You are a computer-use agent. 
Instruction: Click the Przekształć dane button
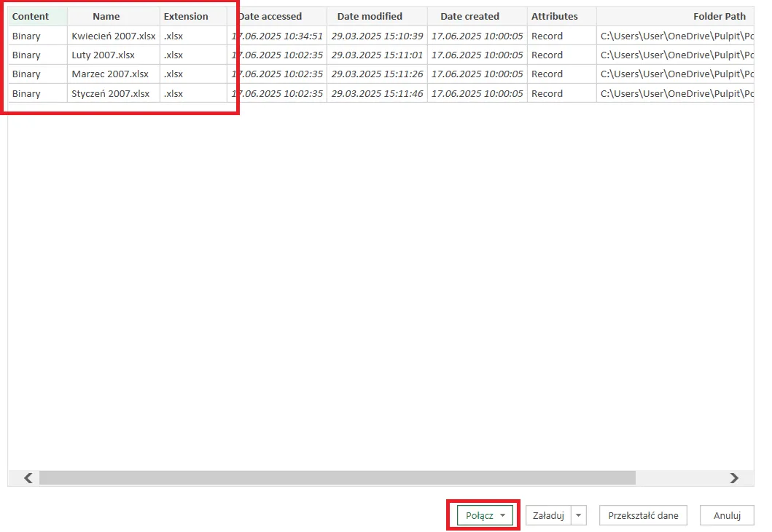(x=643, y=515)
